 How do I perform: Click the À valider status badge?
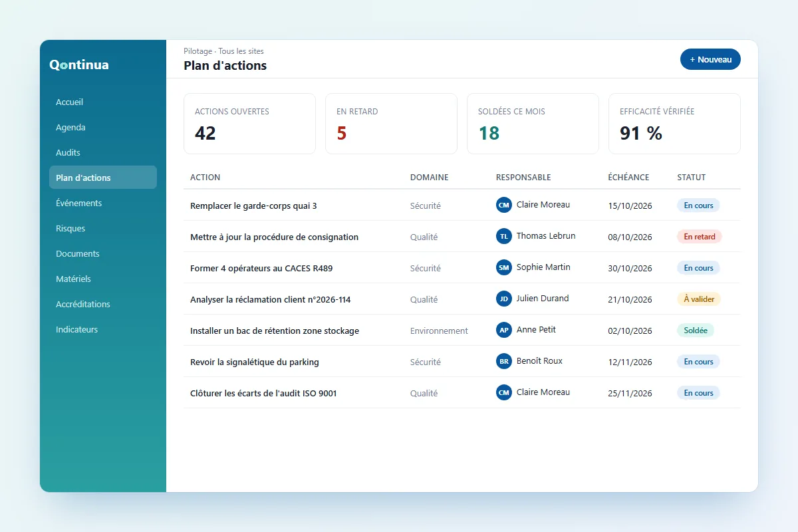coord(699,299)
